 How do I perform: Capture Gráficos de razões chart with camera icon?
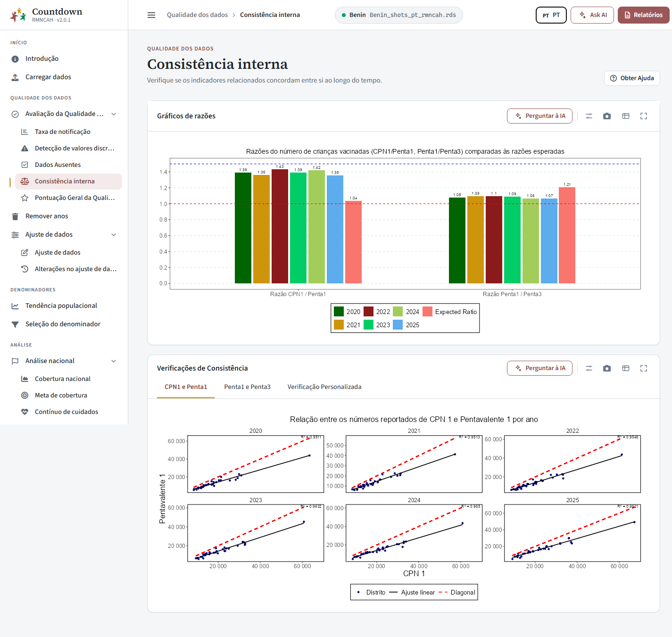[x=607, y=116]
